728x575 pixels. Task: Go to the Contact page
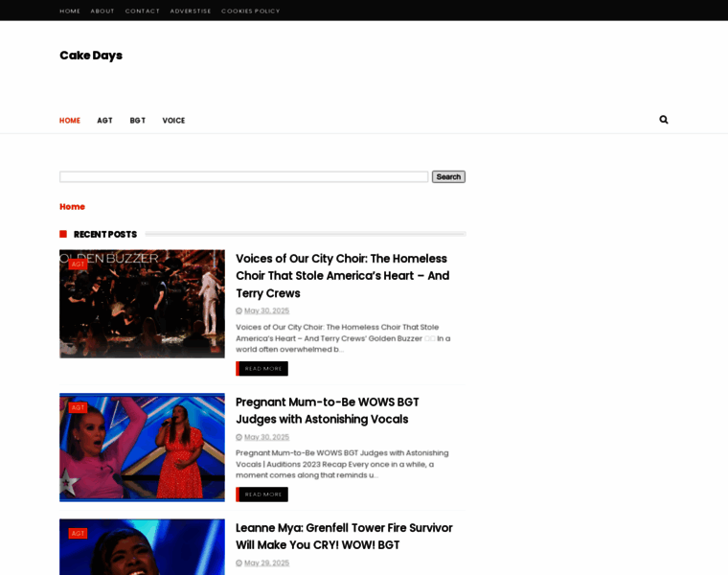point(143,11)
